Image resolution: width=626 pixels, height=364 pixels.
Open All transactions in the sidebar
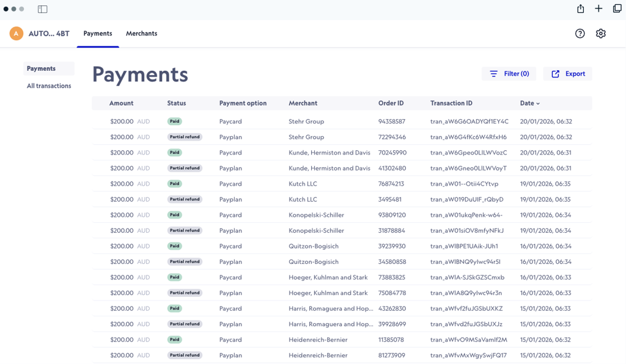(x=49, y=86)
